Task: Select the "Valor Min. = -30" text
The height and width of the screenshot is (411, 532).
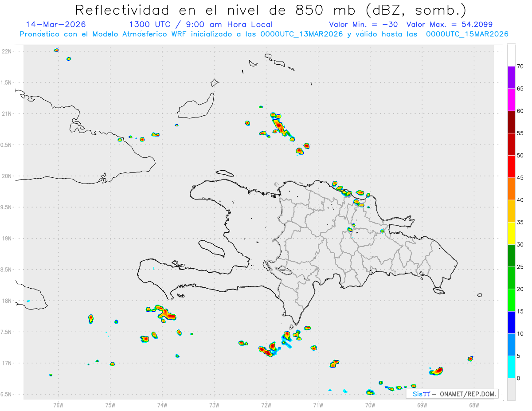Action: click(364, 24)
